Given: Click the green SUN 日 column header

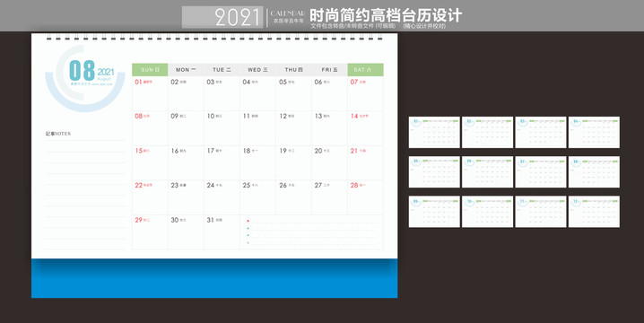Looking at the screenshot, I should click(150, 70).
